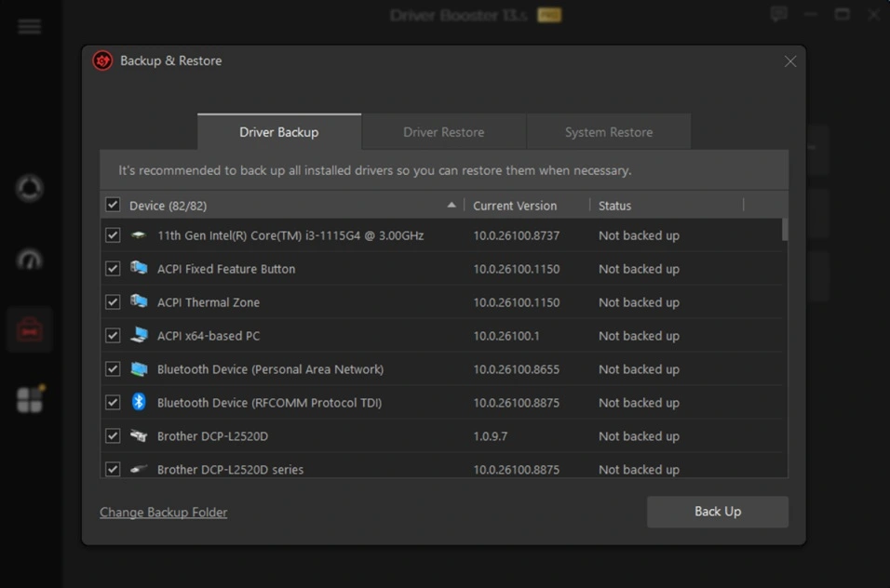This screenshot has width=890, height=588.
Task: Open the Action Center grid sidebar icon
Action: [30, 399]
